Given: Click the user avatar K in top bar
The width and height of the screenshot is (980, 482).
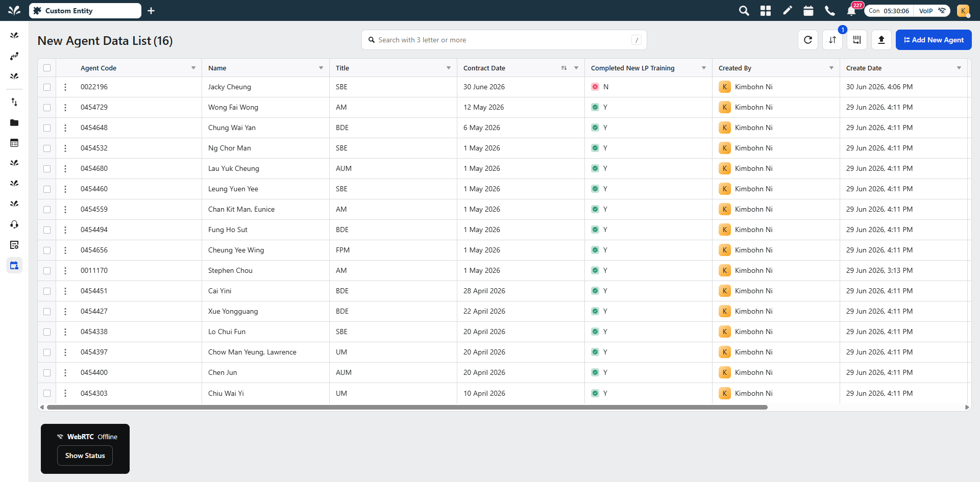Looking at the screenshot, I should point(963,11).
